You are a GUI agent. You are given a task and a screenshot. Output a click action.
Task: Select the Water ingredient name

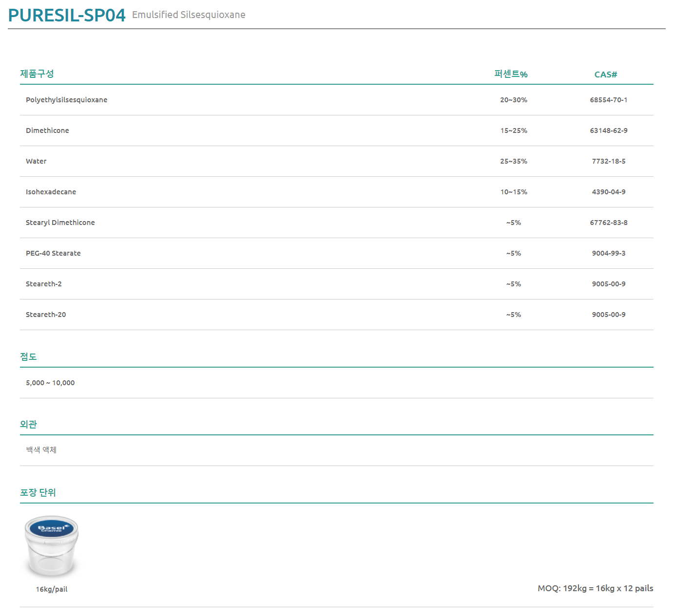click(36, 161)
